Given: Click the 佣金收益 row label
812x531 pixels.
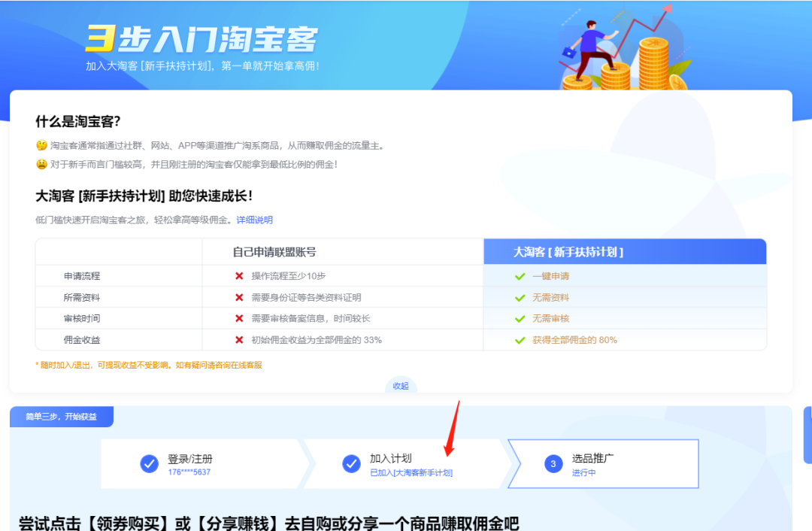Looking at the screenshot, I should (82, 340).
